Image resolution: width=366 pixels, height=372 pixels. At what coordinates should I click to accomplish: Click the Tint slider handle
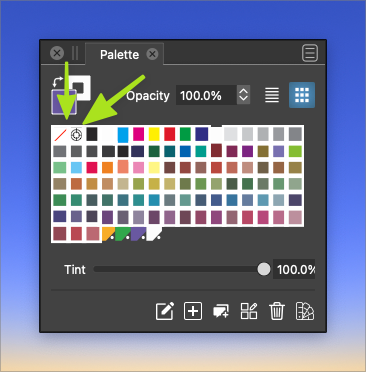pos(264,269)
